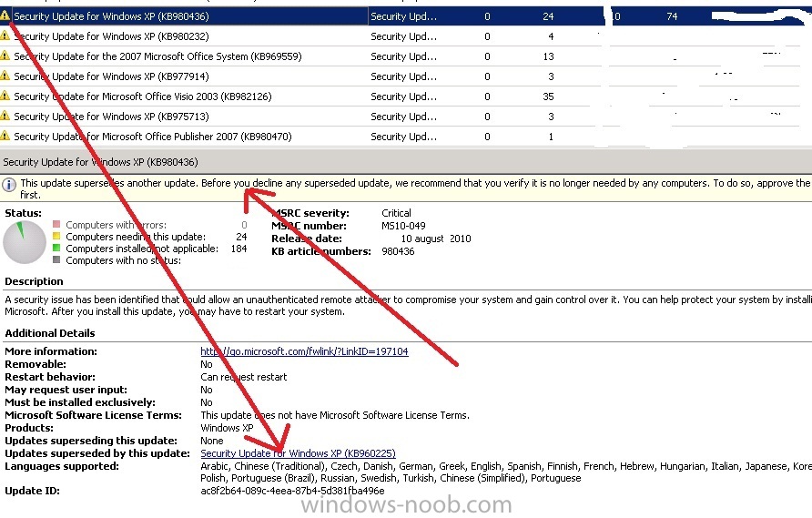
Task: Select 2007 Microsoft Office System (KB969559) row
Action: coord(406,56)
